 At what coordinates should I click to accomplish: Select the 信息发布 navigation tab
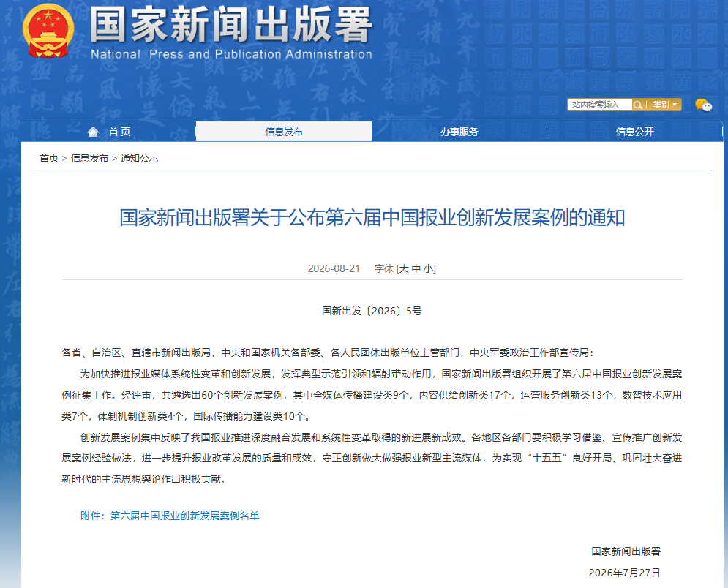pyautogui.click(x=284, y=132)
